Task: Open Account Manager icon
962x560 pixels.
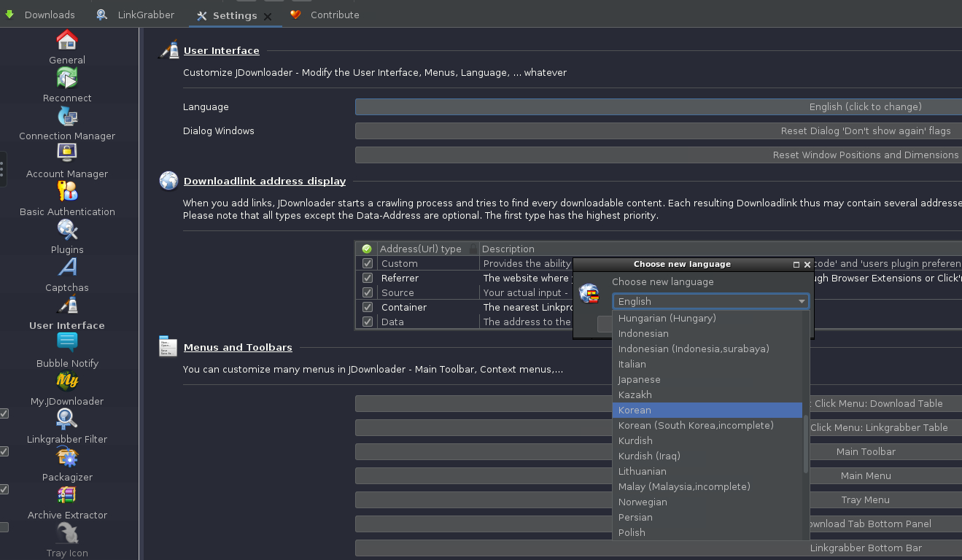Action: [x=67, y=154]
